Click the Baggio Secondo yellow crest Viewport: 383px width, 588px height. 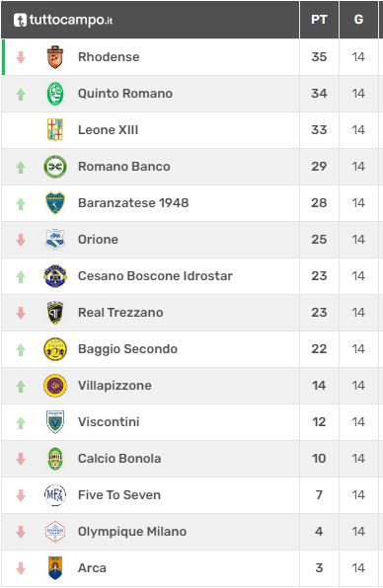pyautogui.click(x=55, y=348)
